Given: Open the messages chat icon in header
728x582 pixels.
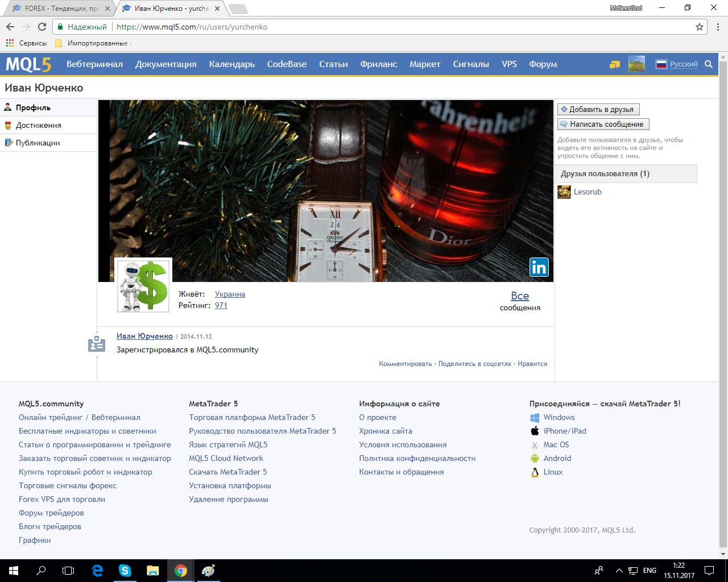Looking at the screenshot, I should point(615,65).
